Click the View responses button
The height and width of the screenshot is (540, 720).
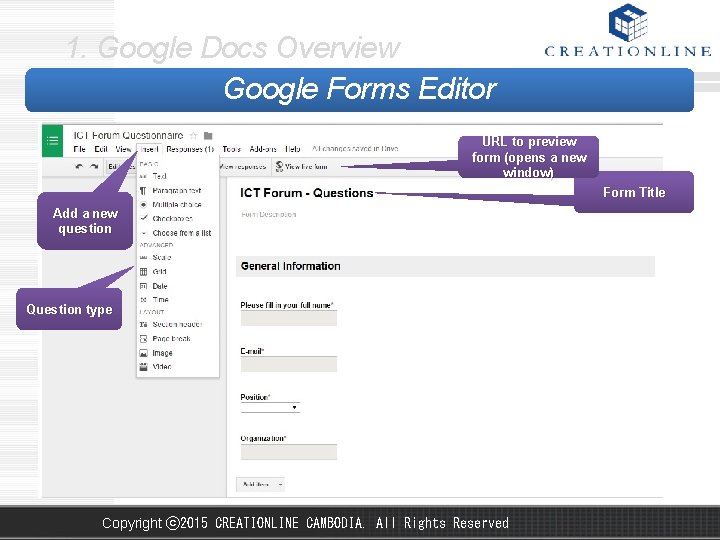click(x=242, y=167)
